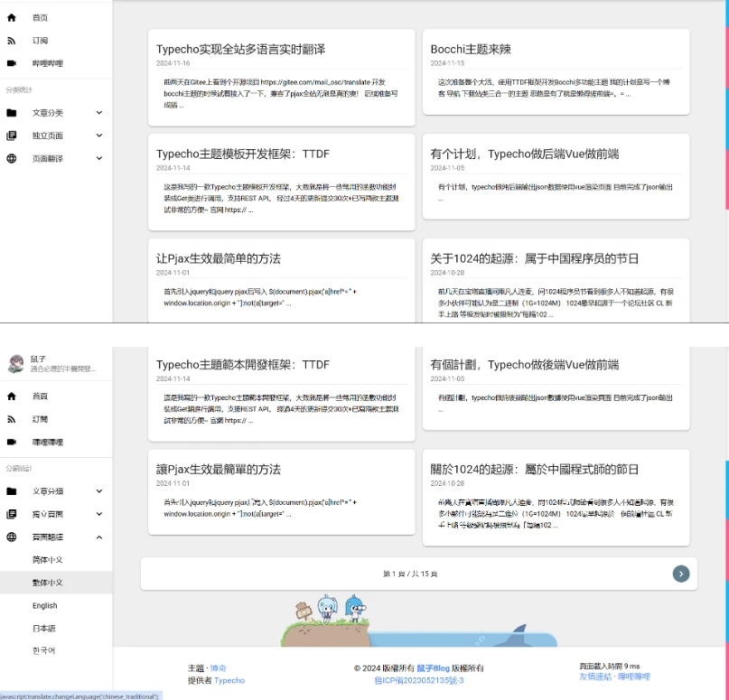Select English from the language list
This screenshot has height=700, width=729.
[x=44, y=605]
